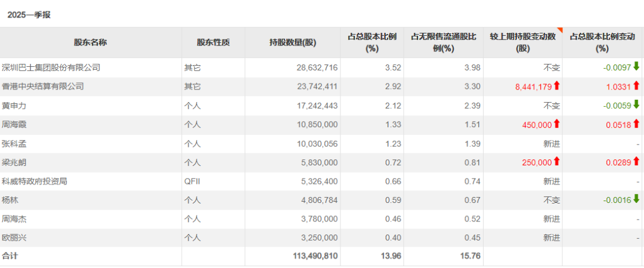
Task: Open shareholder 香港中央结算有限公司
Action: 43,87
